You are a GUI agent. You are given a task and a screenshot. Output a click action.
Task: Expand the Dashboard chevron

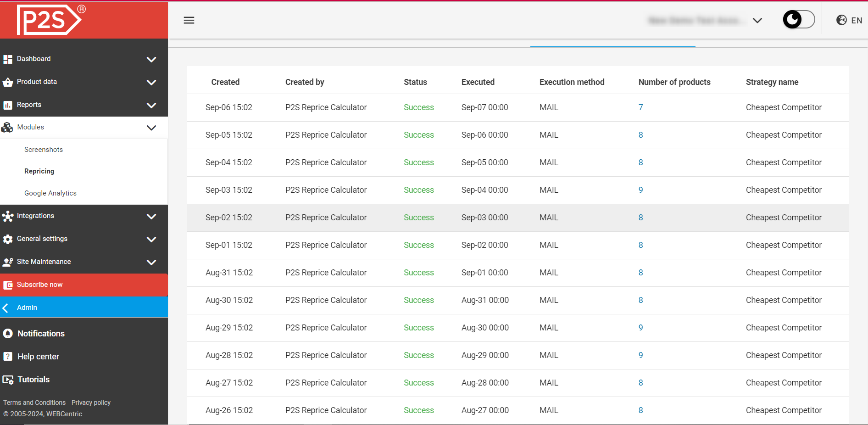(151, 59)
